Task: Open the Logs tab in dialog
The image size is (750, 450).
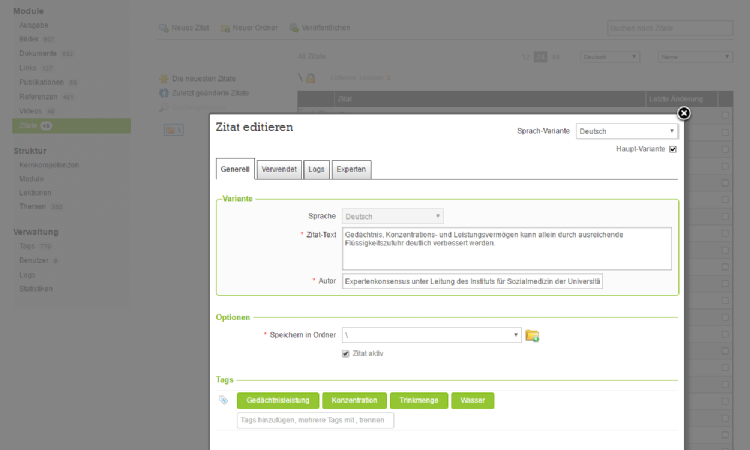Action: [316, 169]
